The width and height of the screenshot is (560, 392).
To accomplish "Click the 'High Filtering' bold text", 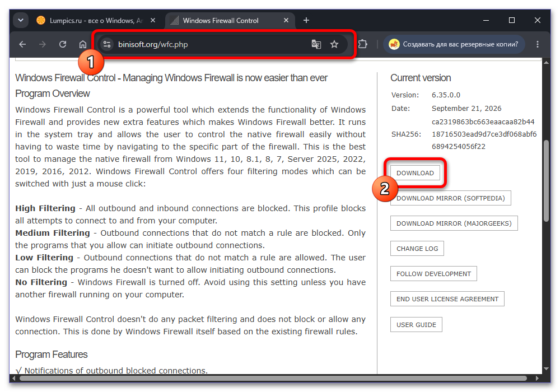I will tap(45, 208).
